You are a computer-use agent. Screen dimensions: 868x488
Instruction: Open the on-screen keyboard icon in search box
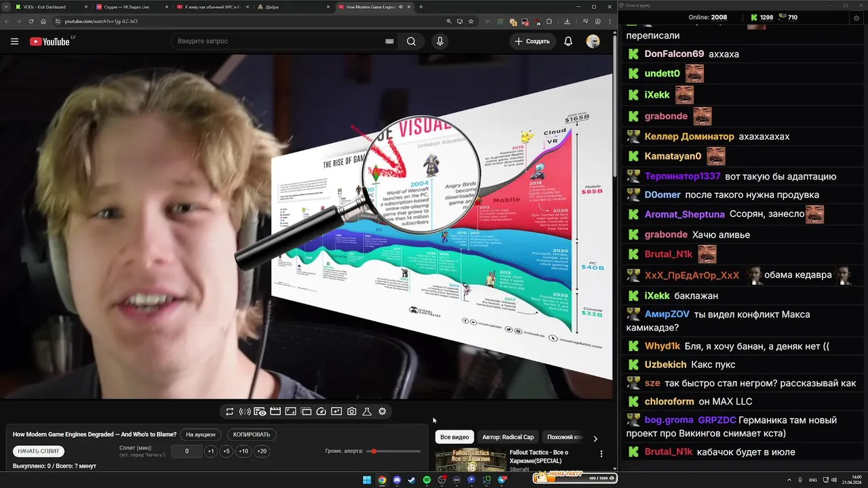[389, 41]
